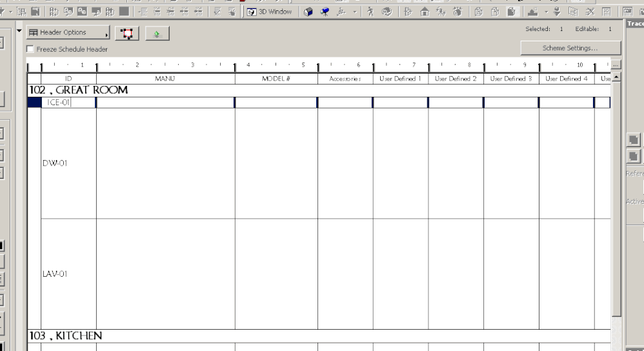Click the icon just left of the house toolbar icon
Screen dimensions: 644x351
[x=408, y=12]
